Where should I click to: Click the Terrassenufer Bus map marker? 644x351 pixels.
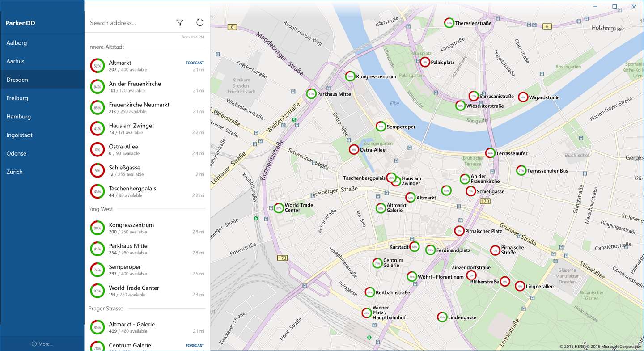(x=521, y=170)
